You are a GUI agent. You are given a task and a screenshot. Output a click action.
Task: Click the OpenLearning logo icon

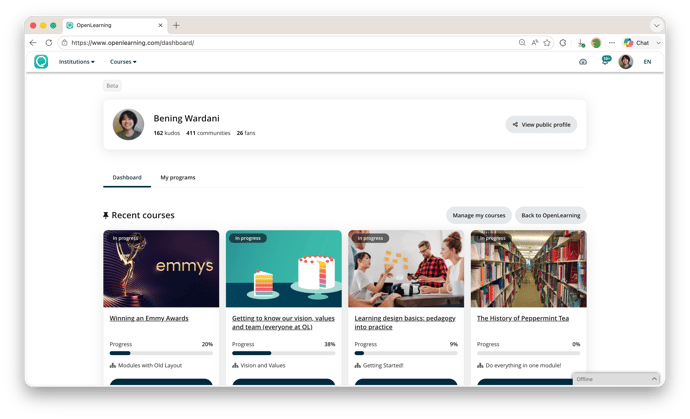(x=41, y=62)
